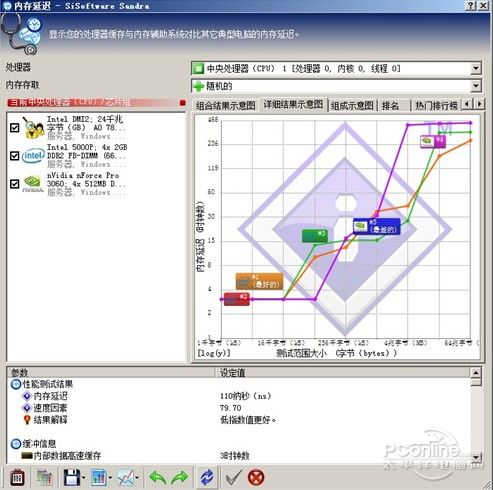Screen dimensions: 493x490
Task: Click the save floppy disk toolbar icon
Action: click(x=71, y=478)
